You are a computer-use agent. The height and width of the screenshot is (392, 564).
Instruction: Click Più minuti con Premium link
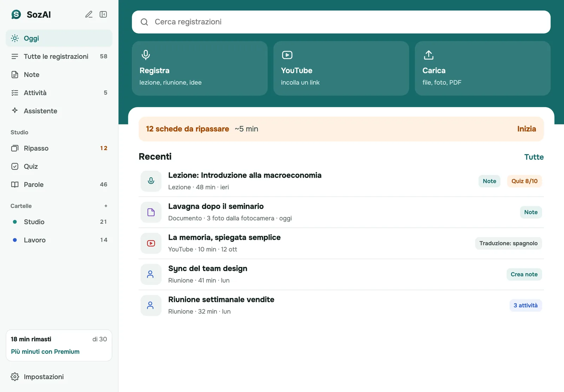(x=45, y=351)
